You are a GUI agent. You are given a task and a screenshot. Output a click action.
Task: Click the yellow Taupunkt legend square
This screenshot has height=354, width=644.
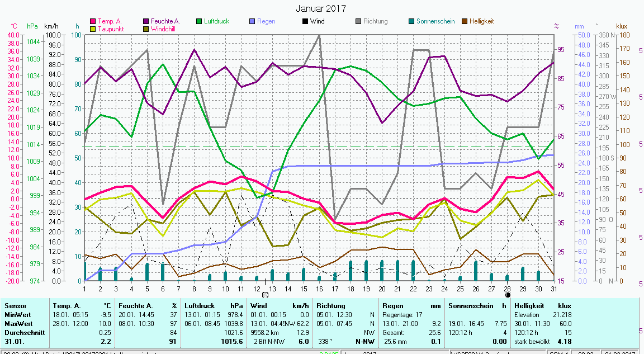coord(93,29)
